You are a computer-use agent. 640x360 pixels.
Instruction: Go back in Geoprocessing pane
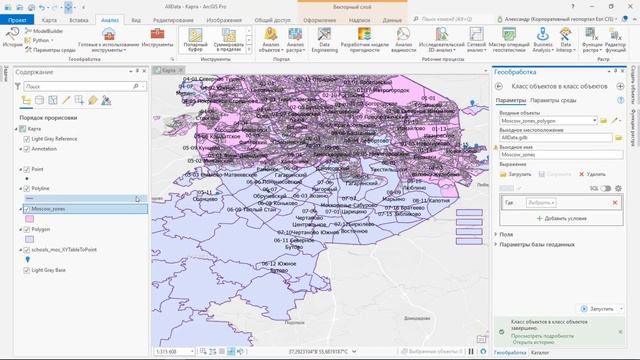click(499, 86)
